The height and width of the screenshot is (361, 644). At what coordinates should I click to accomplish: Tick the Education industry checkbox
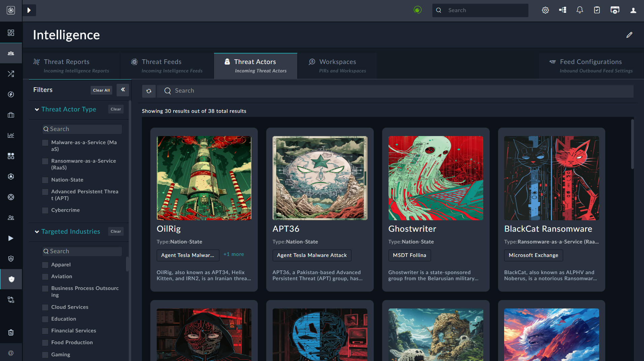click(45, 319)
